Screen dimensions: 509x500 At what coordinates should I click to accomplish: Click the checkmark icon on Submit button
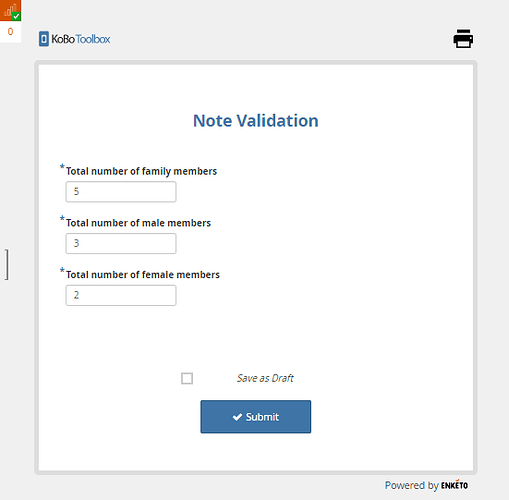(x=237, y=417)
